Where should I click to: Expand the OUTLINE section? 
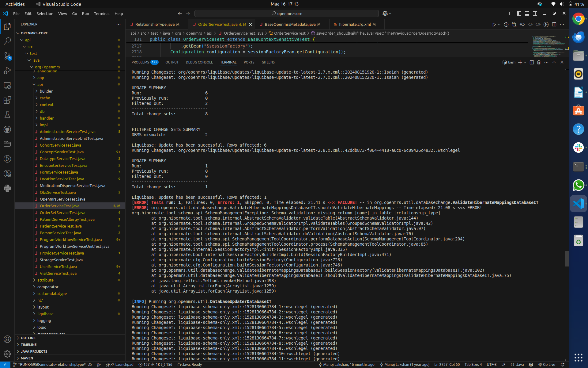[70, 338]
